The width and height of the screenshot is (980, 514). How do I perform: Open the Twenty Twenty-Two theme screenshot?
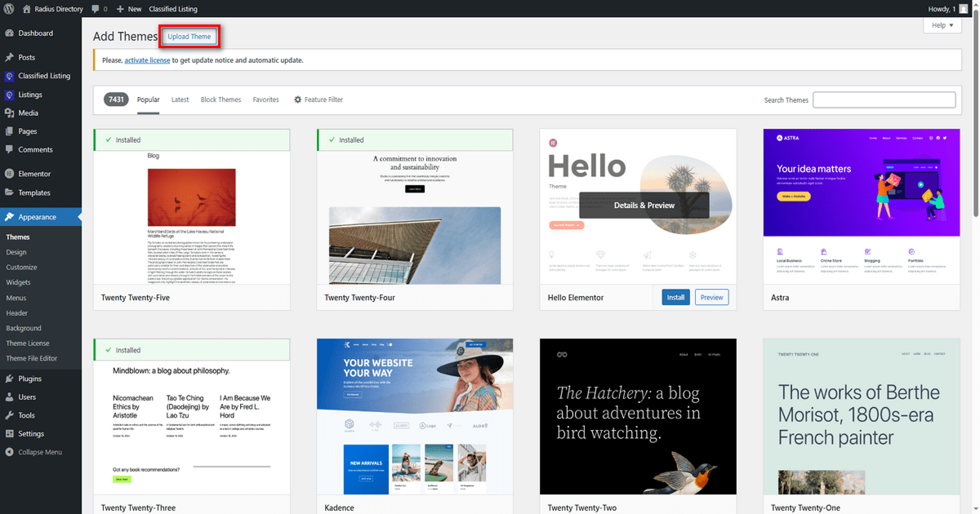[x=638, y=416]
